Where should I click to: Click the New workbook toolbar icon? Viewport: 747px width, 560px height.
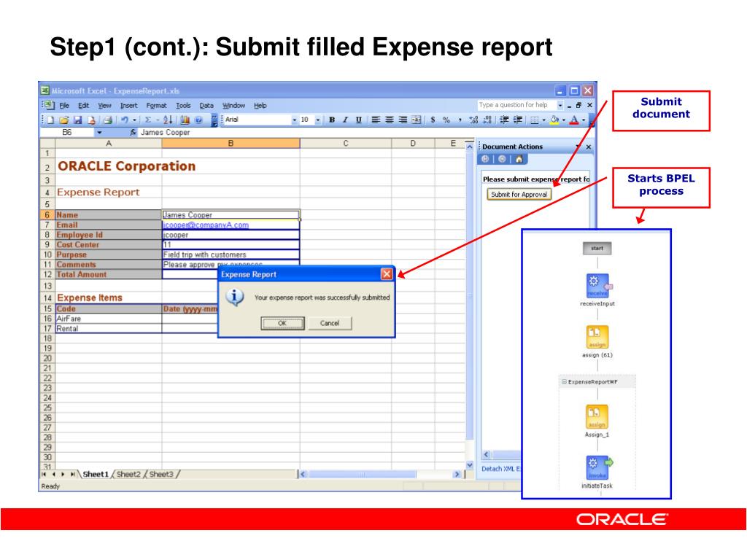[x=50, y=120]
